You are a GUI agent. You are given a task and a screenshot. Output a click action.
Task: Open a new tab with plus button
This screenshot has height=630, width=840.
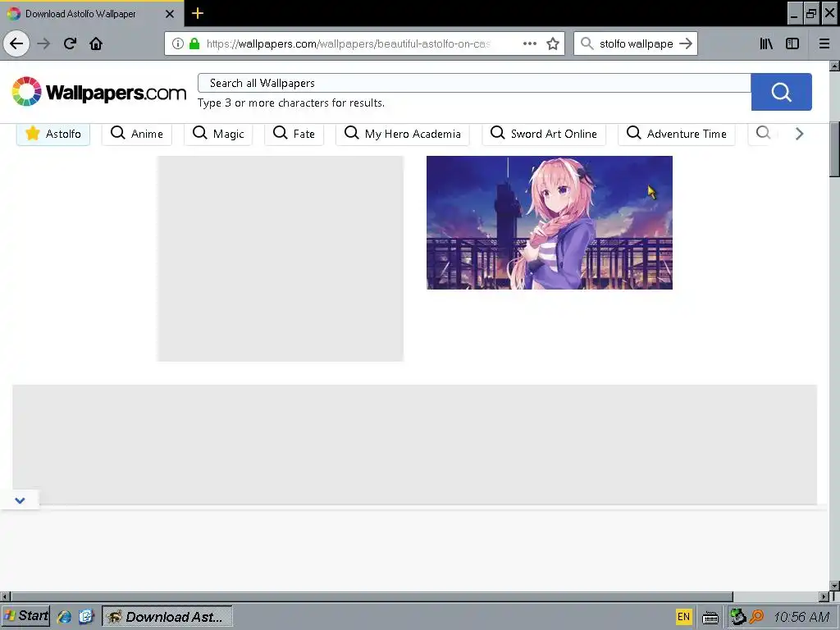pyautogui.click(x=197, y=13)
